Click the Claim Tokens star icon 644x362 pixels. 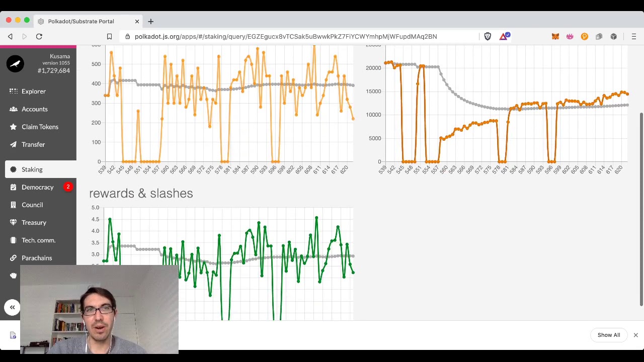pyautogui.click(x=13, y=127)
